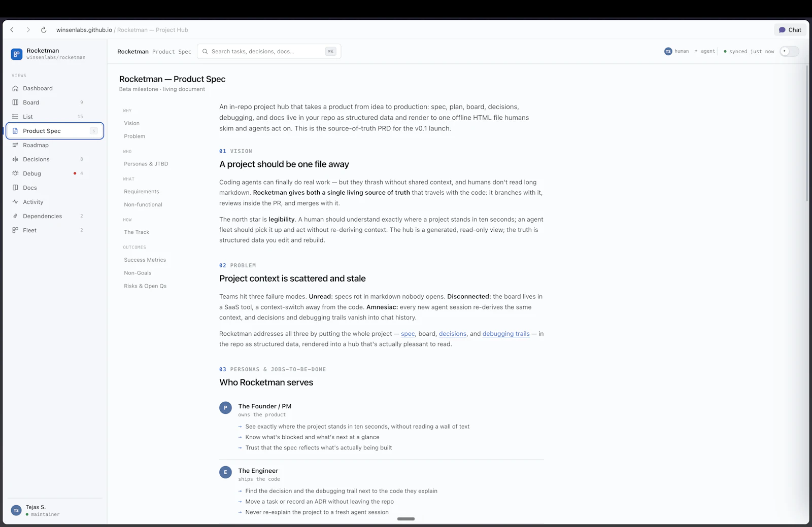Toggle the switch in the top-right header
812x527 pixels.
(x=789, y=51)
